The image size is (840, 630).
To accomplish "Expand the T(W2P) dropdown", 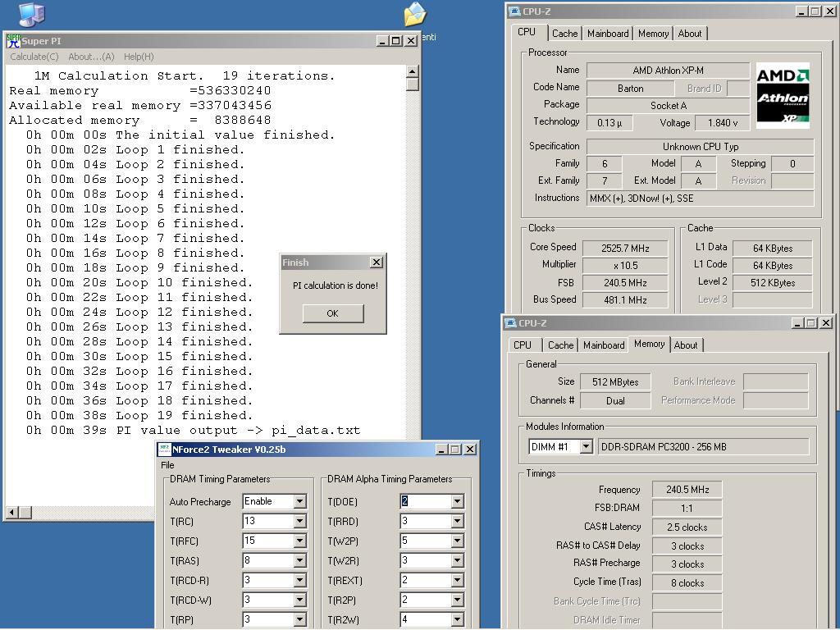I will click(x=457, y=541).
